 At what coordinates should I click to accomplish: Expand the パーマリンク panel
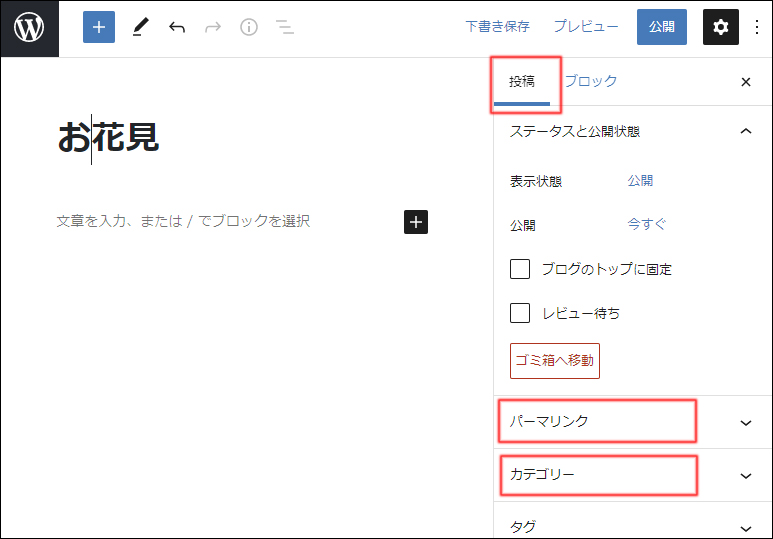[745, 422]
